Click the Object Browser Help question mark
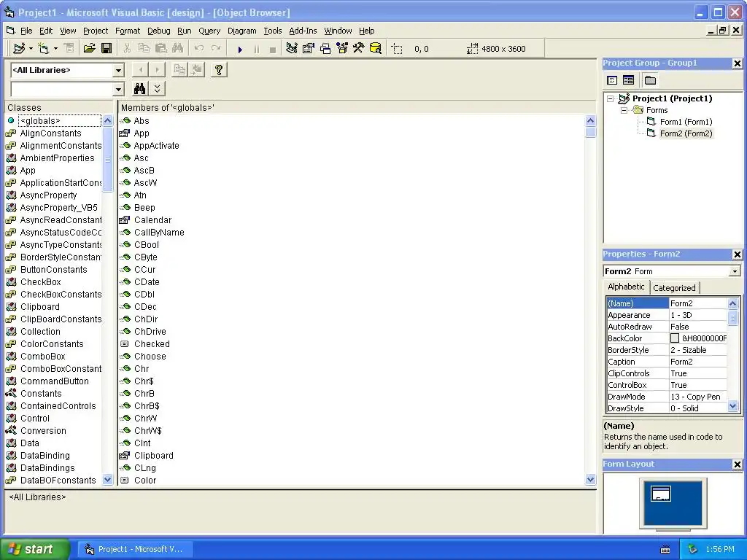 pos(219,70)
